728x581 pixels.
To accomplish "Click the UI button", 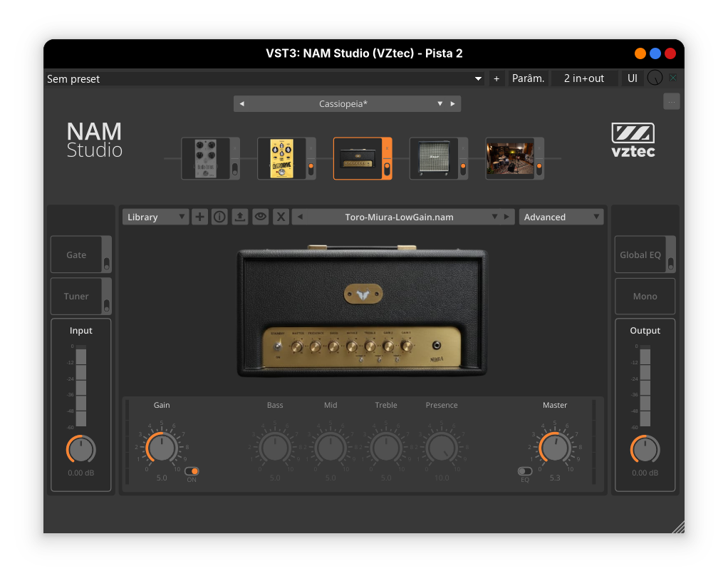I will pos(633,78).
